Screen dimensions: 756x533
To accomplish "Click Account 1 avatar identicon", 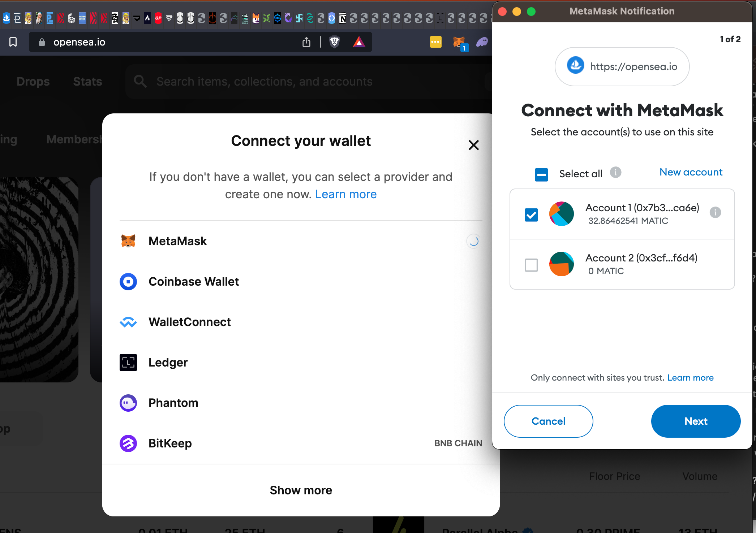I will pyautogui.click(x=561, y=213).
